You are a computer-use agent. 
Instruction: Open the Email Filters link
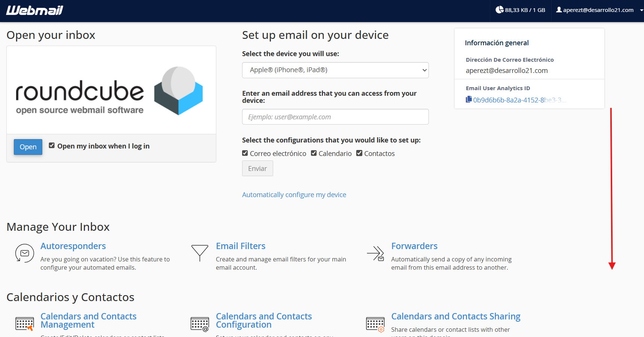pos(241,246)
